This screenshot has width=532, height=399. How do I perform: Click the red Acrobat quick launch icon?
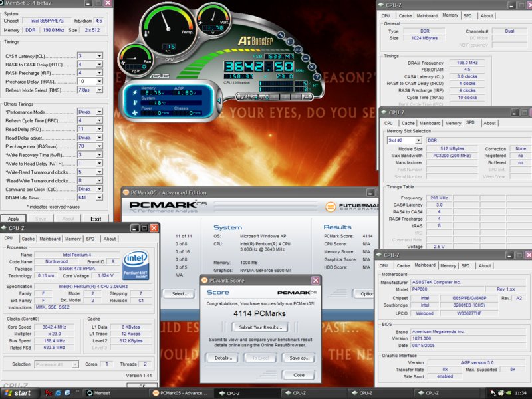(x=48, y=393)
